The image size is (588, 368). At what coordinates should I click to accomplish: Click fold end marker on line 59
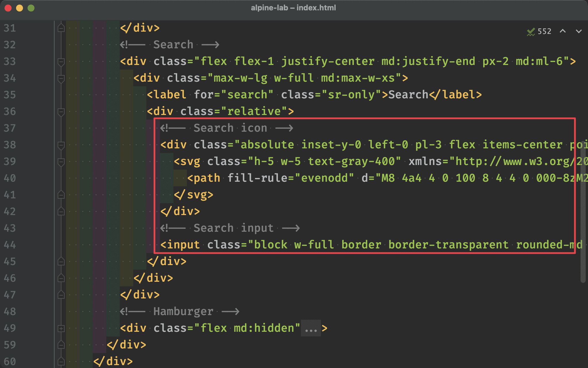click(x=61, y=345)
